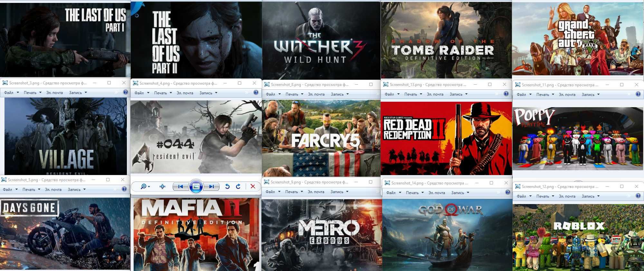
Task: Click Эл. почта in Screenshot_13.png window
Action: click(x=435, y=94)
